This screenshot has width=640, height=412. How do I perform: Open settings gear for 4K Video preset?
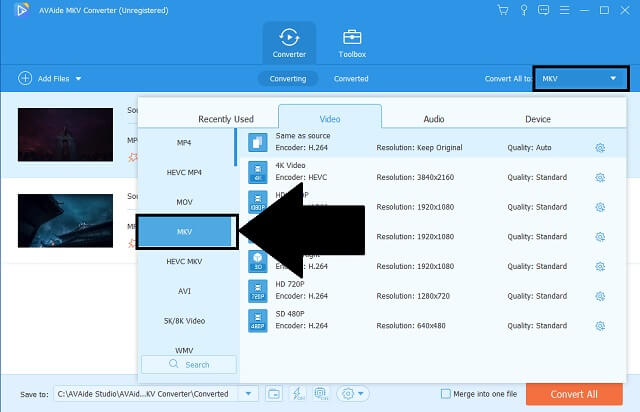600,177
